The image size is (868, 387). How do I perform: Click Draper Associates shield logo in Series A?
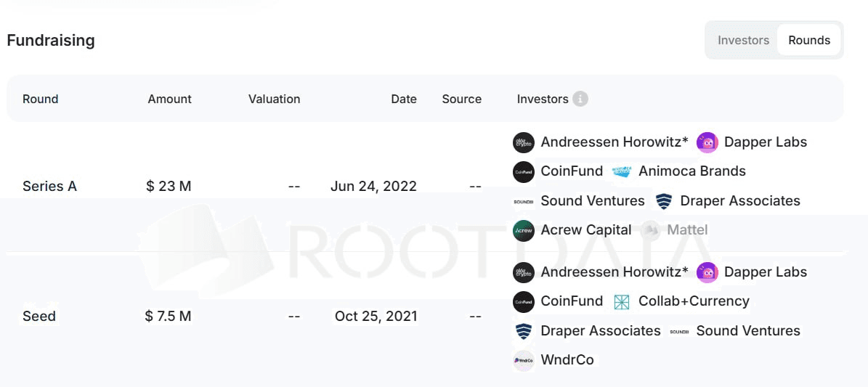point(663,201)
